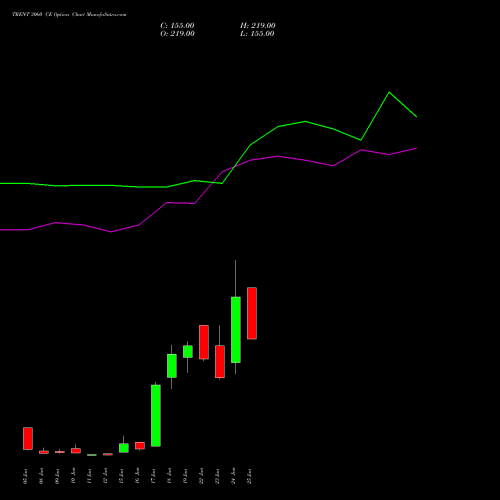Select the last red candlestick for the 25th
This screenshot has width=500, height=500.
(252, 313)
